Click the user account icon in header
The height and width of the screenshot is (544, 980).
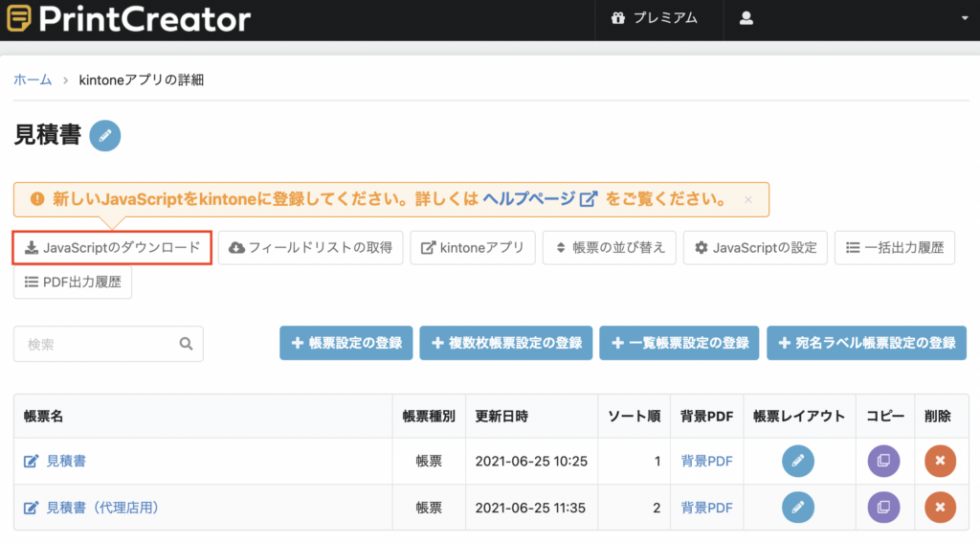click(x=746, y=18)
